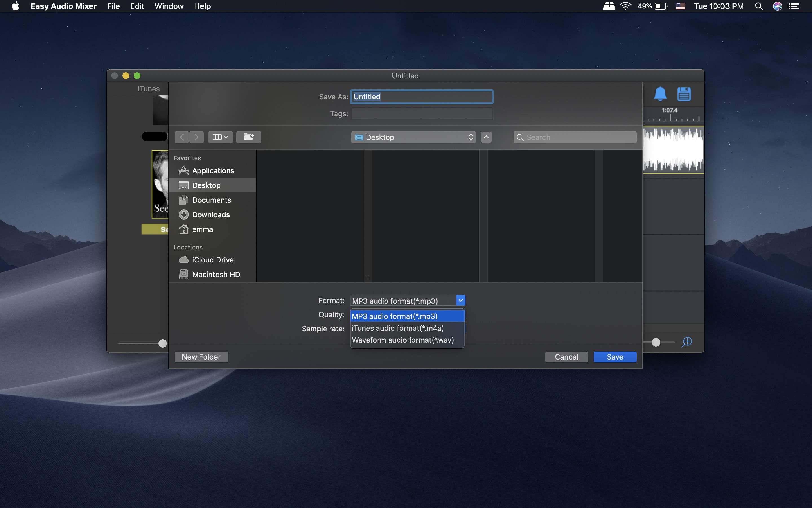This screenshot has height=508, width=812.
Task: Open the view mode columns dropdown
Action: click(x=220, y=137)
